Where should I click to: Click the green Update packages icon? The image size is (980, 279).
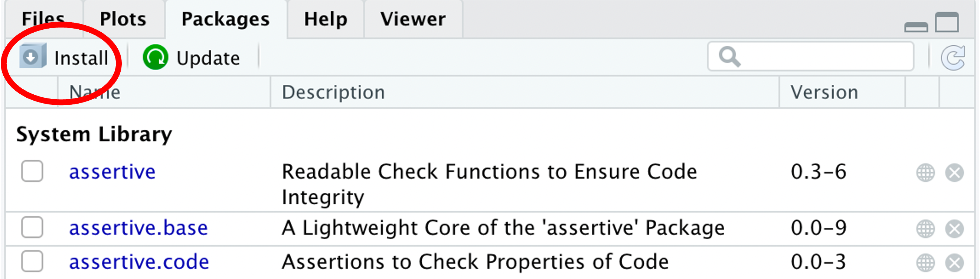155,57
